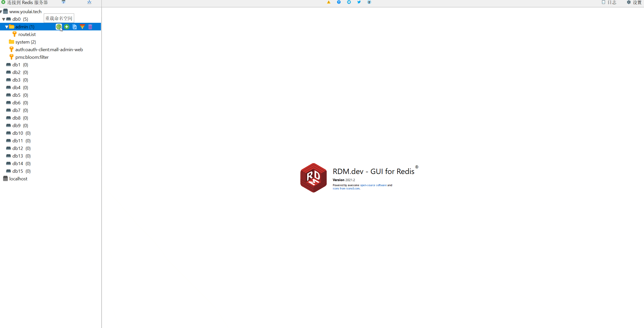Viewport: 644px width, 328px height.
Task: Delete admin namespace with the trash icon
Action: pyautogui.click(x=90, y=27)
